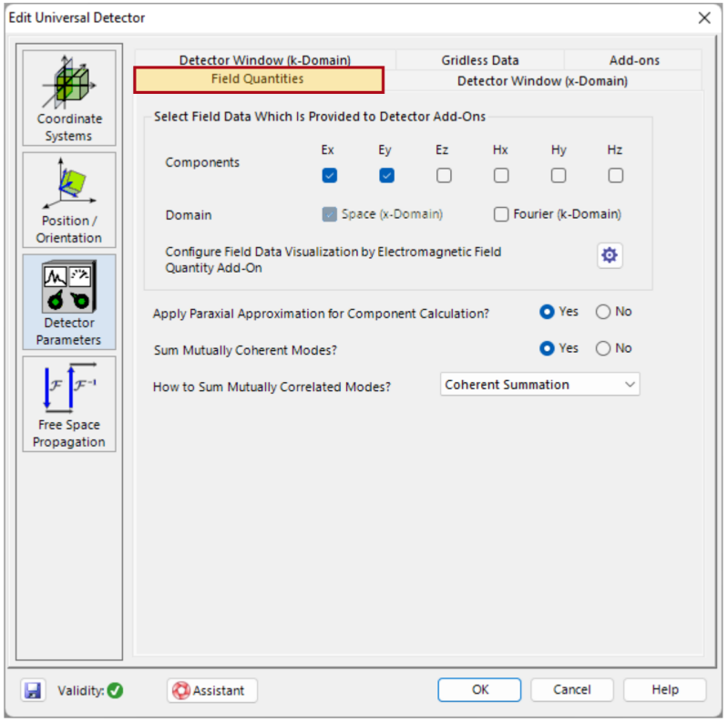Select No for paraxial approximation
The image size is (728, 722).
pos(602,312)
